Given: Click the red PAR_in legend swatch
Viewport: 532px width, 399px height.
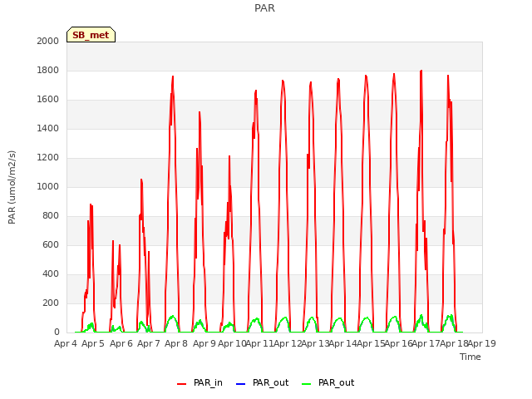Looking at the screenshot, I should [x=182, y=384].
